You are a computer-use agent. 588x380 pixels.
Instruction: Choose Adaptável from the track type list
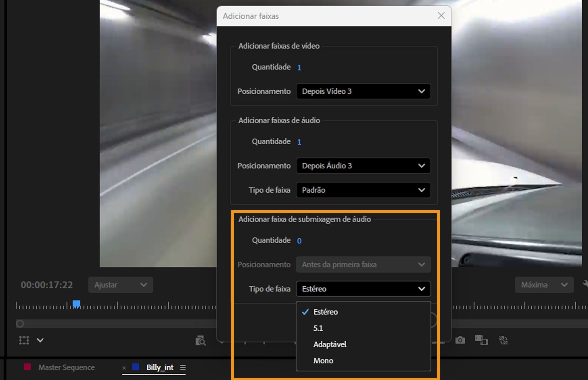coord(330,344)
